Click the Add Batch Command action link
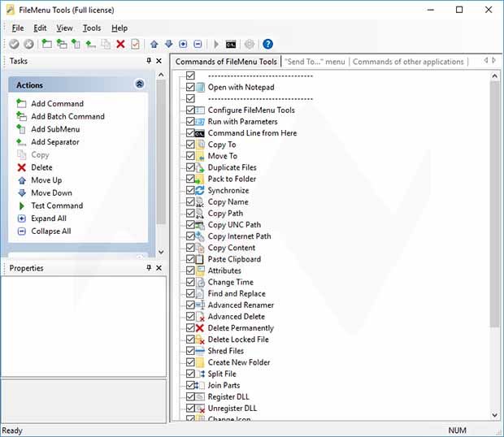504x437 pixels. tap(67, 116)
